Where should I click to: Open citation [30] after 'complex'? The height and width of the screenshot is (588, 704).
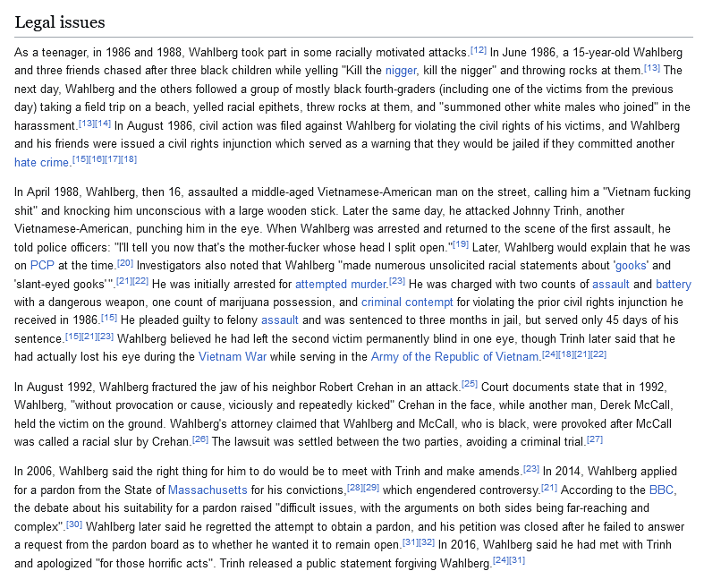(74, 523)
